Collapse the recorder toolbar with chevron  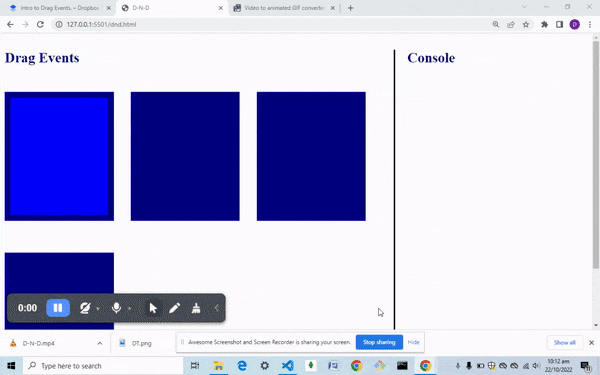[x=217, y=308]
